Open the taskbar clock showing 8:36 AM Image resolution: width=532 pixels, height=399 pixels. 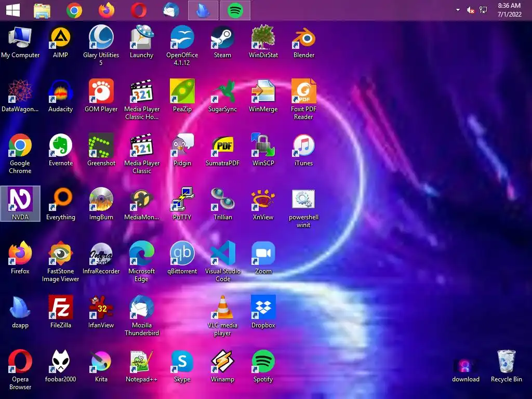509,10
